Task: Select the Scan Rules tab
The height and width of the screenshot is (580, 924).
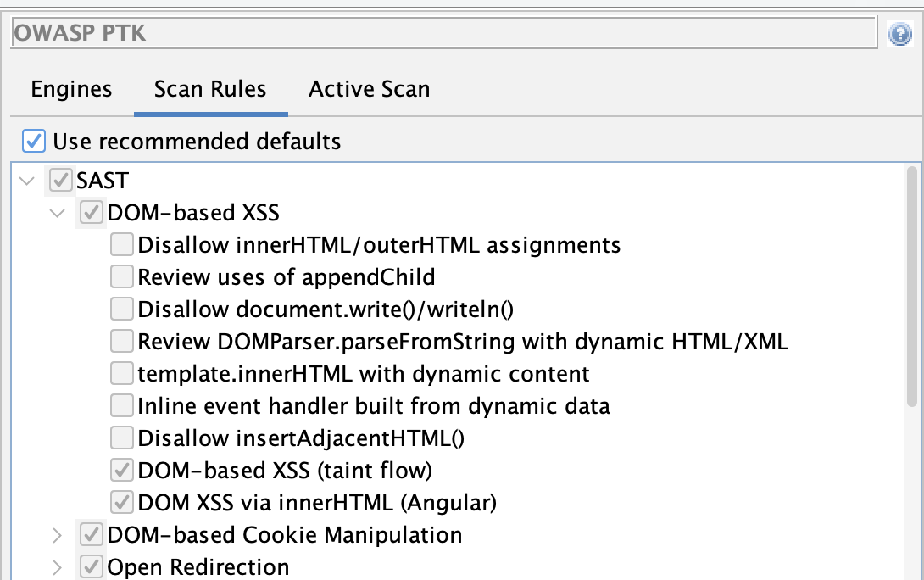Action: 210,89
